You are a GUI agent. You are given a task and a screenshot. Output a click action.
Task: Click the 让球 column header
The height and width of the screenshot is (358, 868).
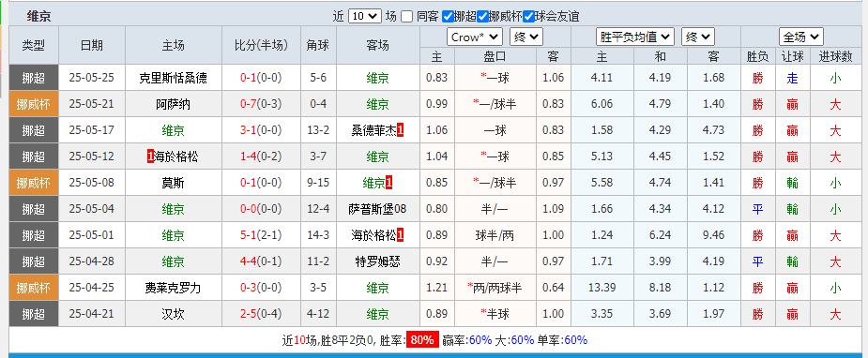pyautogui.click(x=792, y=56)
